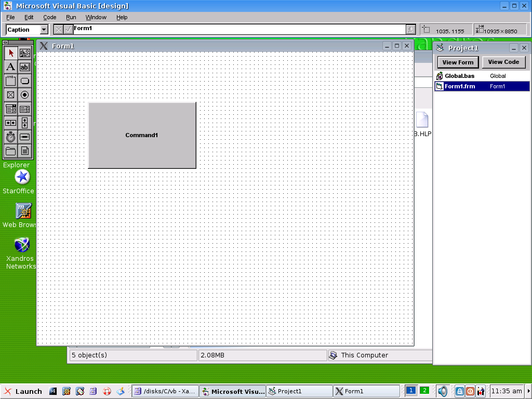Click the volume speaker icon in the tray

coord(442,391)
